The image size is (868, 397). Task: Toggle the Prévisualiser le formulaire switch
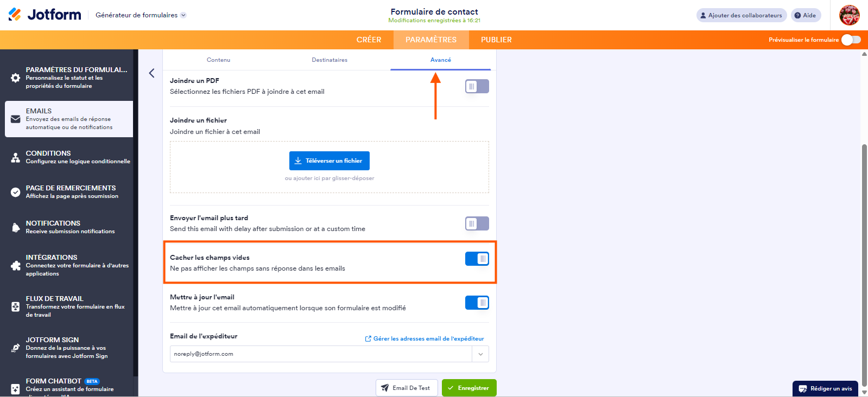point(851,40)
